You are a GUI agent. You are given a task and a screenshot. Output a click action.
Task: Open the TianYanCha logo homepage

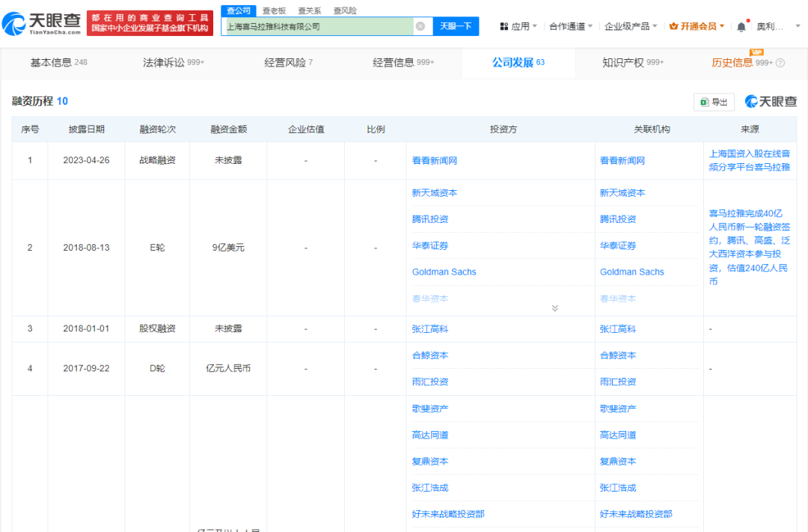point(42,24)
